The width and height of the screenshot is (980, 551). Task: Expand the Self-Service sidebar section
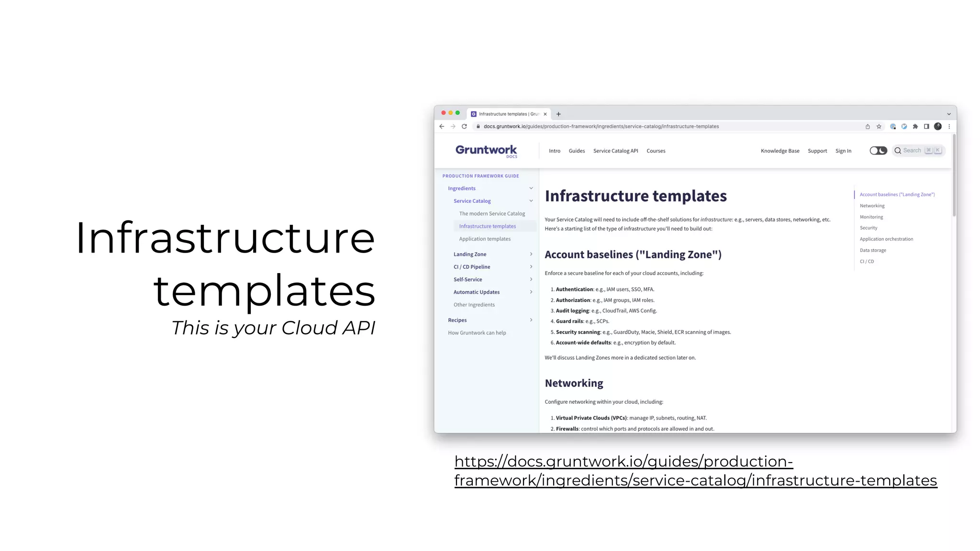coord(531,279)
